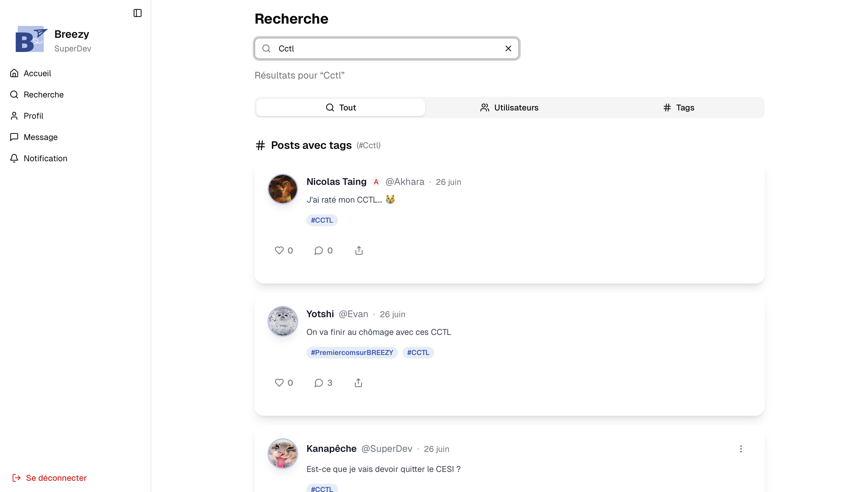Open the Notification bell
Viewport: 868px width, 492px height.
[45, 158]
